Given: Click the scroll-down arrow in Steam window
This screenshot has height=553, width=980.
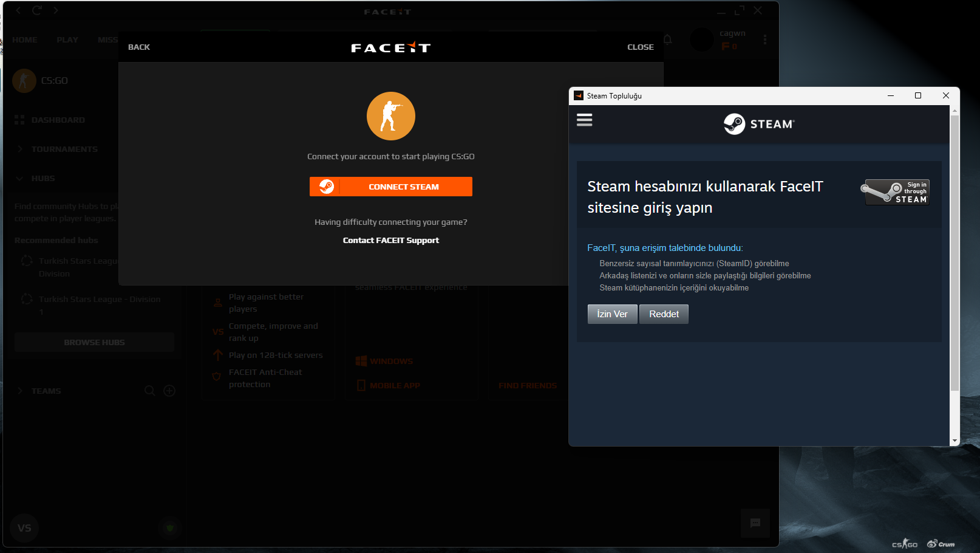Looking at the screenshot, I should pos(954,441).
